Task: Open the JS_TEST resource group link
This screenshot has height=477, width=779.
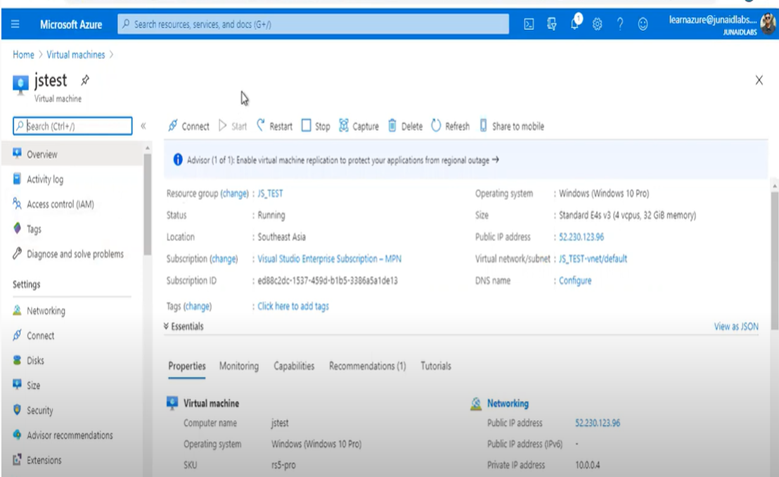Action: tap(270, 193)
